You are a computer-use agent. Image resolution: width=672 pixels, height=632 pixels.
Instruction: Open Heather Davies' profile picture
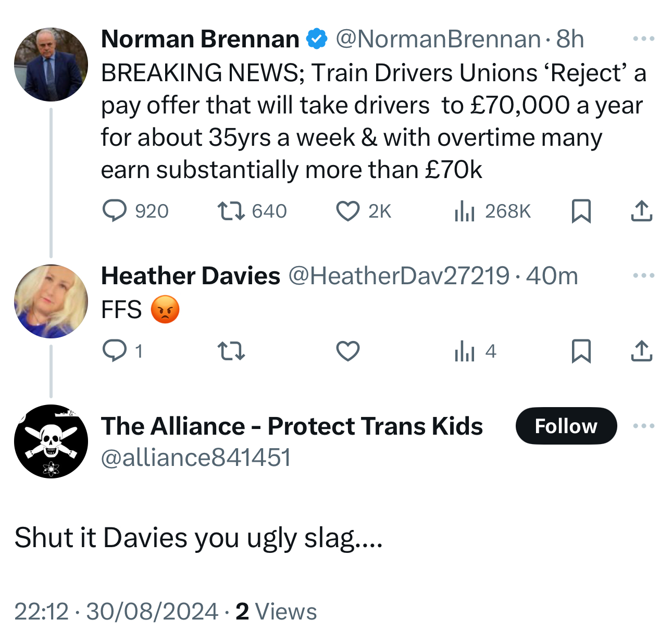tap(51, 301)
